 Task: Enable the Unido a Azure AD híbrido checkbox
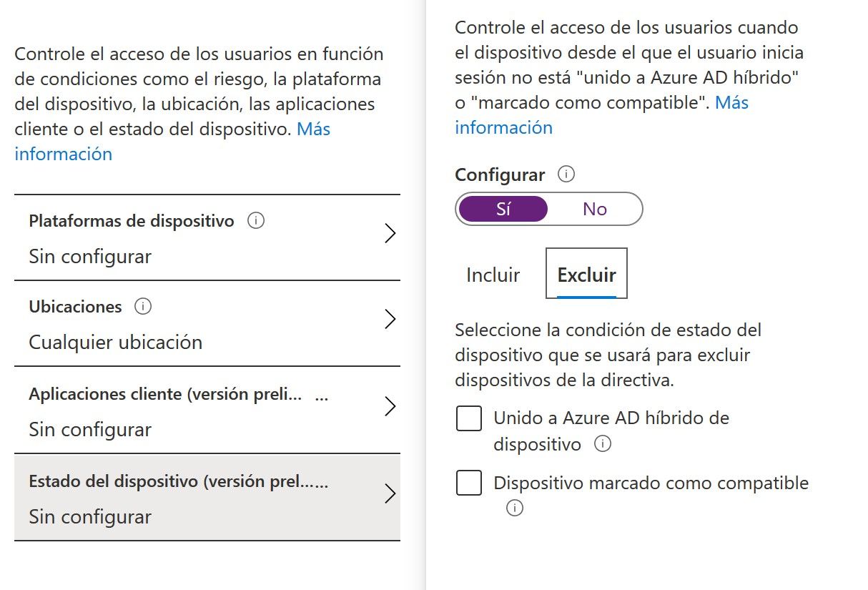coord(468,418)
